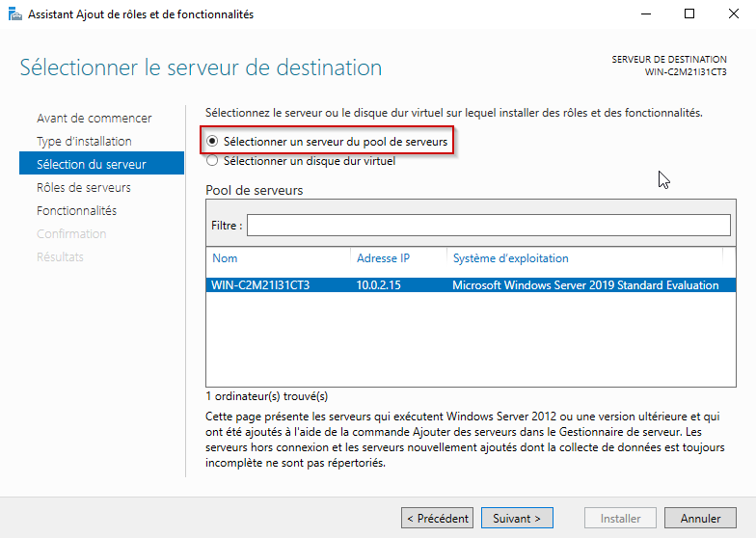Sort server list by Nom column
This screenshot has height=538, width=756.
point(278,258)
